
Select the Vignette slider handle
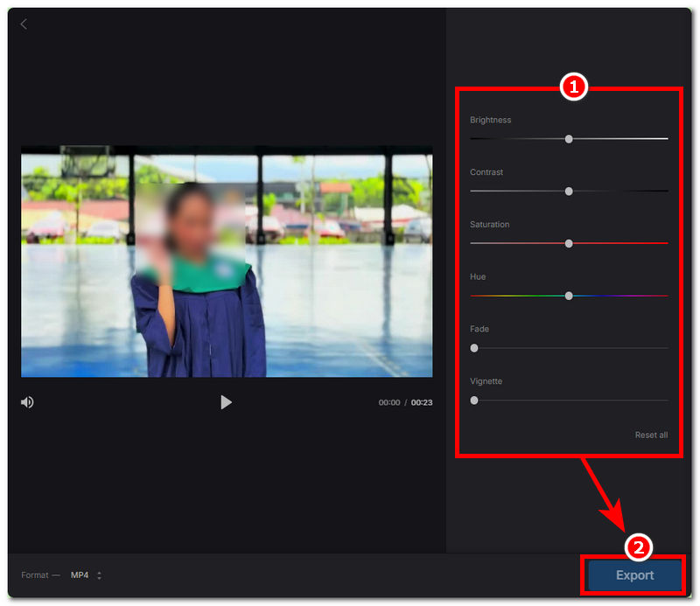(474, 401)
